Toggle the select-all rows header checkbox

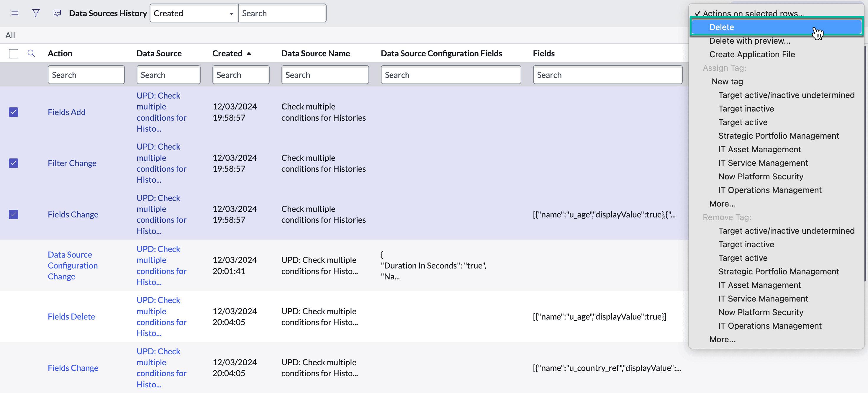(14, 53)
